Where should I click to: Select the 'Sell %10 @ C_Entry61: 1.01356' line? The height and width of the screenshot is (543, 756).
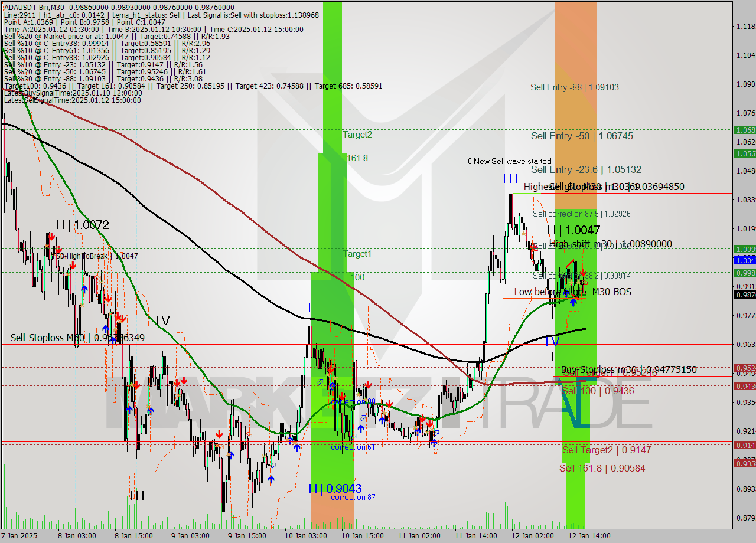click(x=107, y=50)
